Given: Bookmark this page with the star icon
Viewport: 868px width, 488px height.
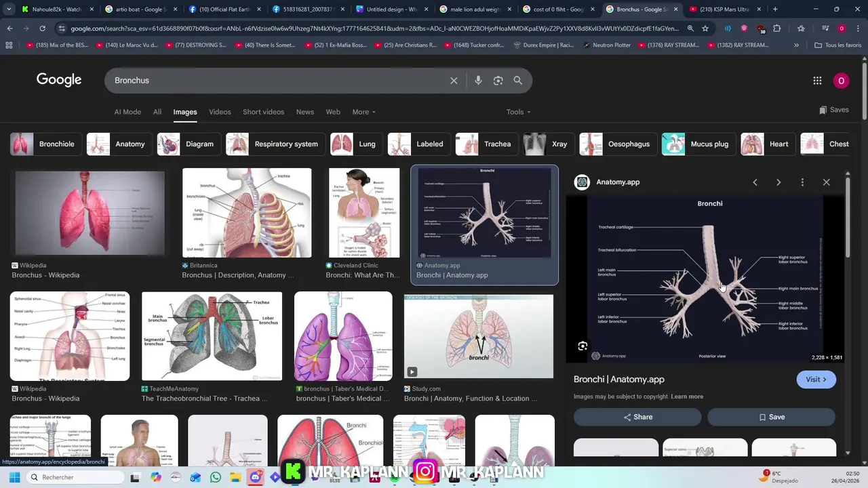Looking at the screenshot, I should (x=705, y=28).
